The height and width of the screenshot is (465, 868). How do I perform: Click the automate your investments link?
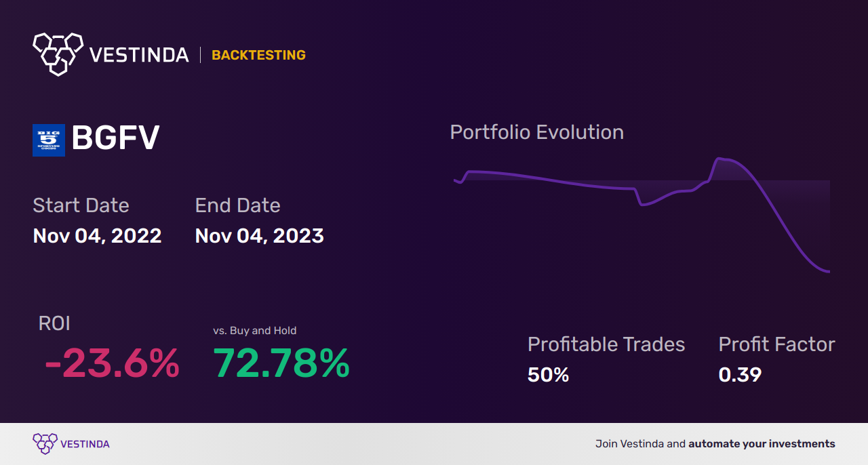762,444
